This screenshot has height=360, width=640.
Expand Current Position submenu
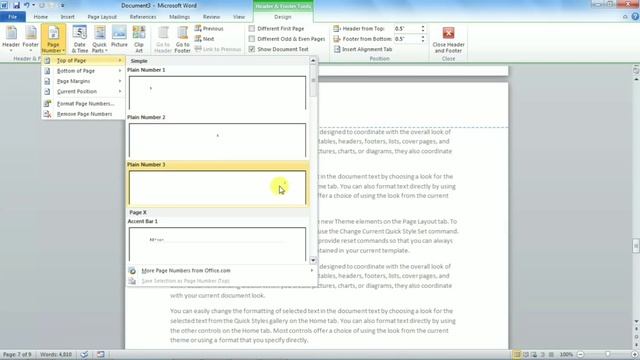(x=83, y=91)
